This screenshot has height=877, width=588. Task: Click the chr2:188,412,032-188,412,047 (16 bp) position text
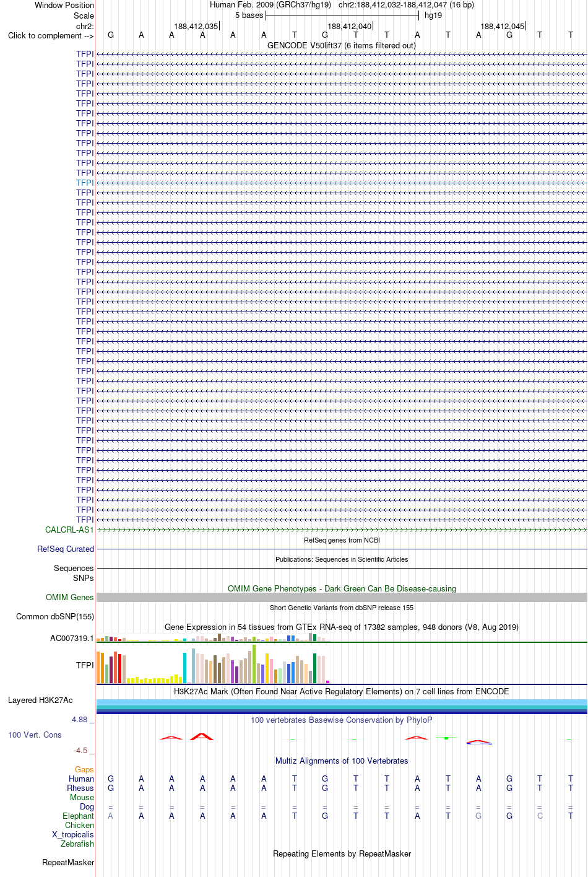click(x=406, y=5)
